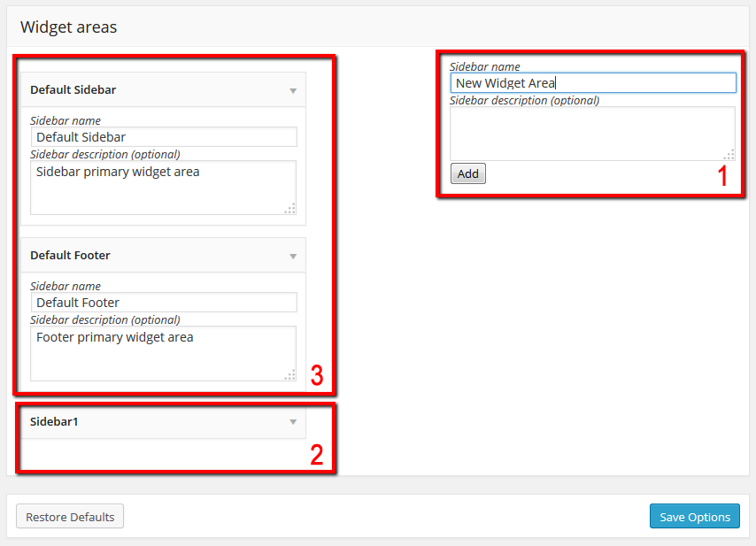Collapse the Default Footer panel arrow
Screen dimensions: 756x546
click(293, 256)
